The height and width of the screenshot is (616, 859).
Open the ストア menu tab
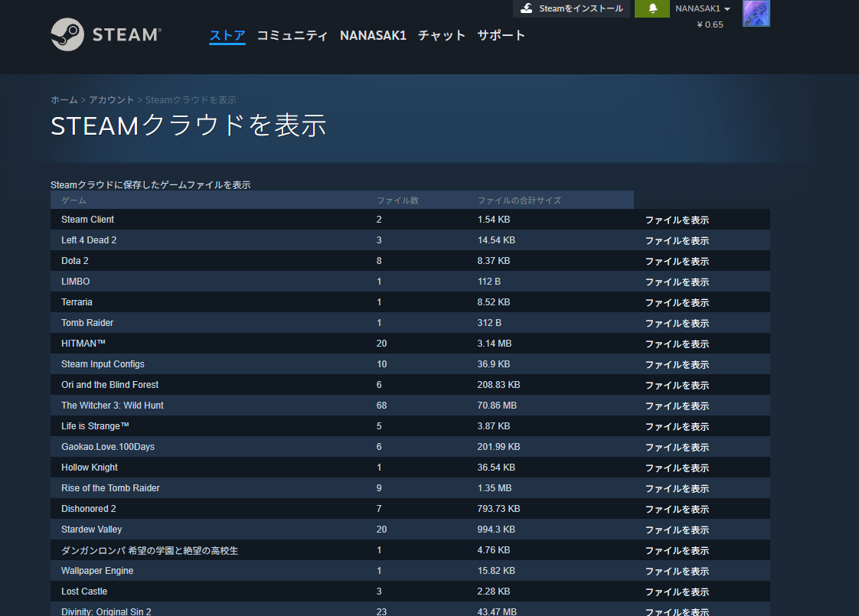pyautogui.click(x=227, y=35)
